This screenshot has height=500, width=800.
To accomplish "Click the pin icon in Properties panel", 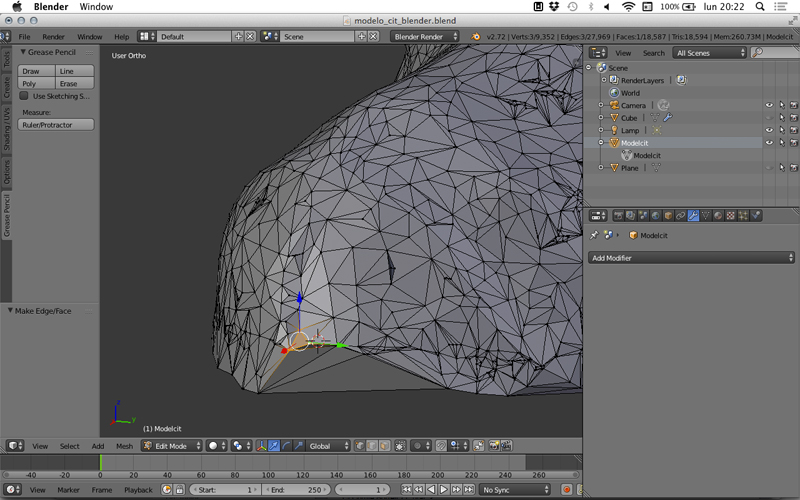I will point(593,235).
